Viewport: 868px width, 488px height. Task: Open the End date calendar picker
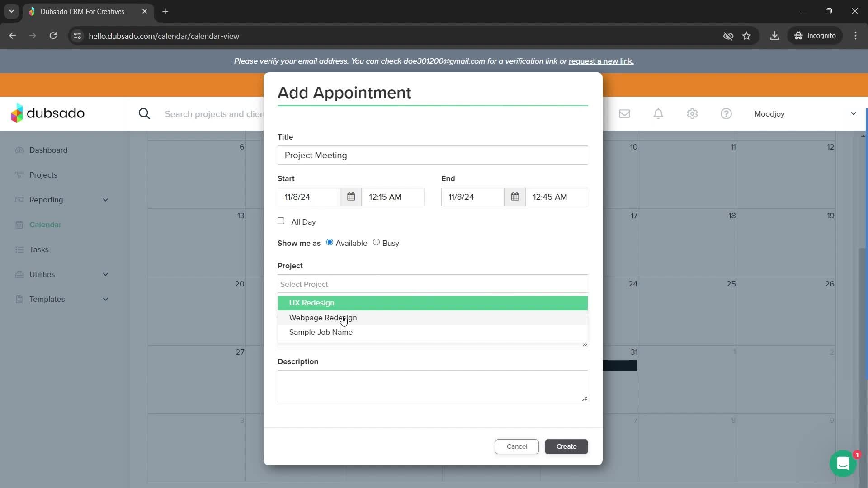(x=514, y=197)
